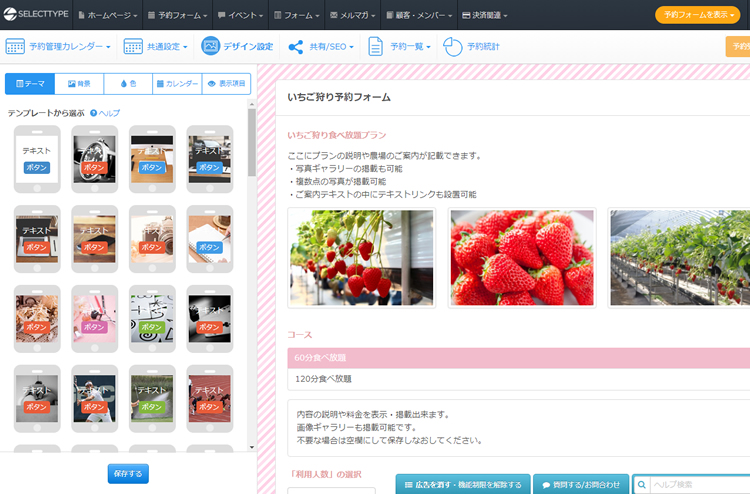The height and width of the screenshot is (494, 750).
Task: Open the 予約管理カレンダー calendar icon menu
Action: point(15,47)
